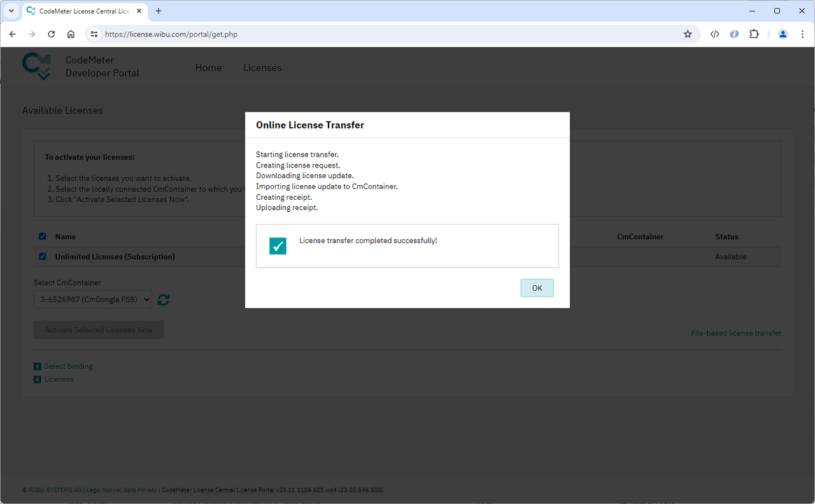Open the Legal Notice footer link

103,490
